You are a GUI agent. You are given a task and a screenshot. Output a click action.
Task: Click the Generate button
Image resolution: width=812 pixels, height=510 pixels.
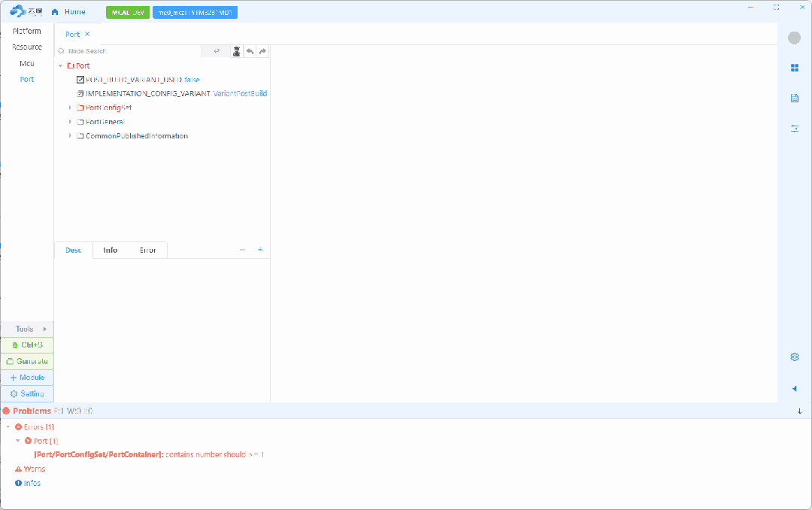click(27, 361)
